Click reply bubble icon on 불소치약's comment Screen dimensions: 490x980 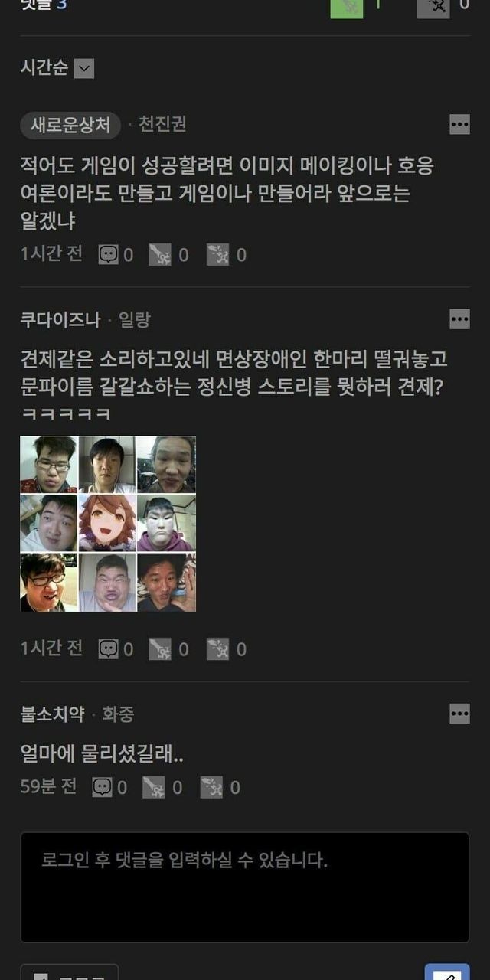103,787
